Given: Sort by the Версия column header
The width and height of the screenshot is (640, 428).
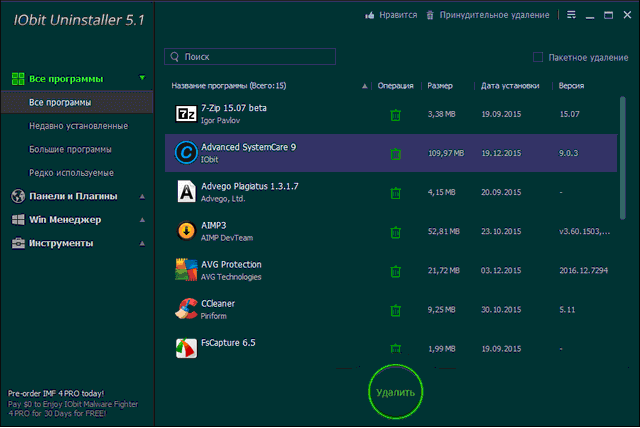Looking at the screenshot, I should point(571,86).
